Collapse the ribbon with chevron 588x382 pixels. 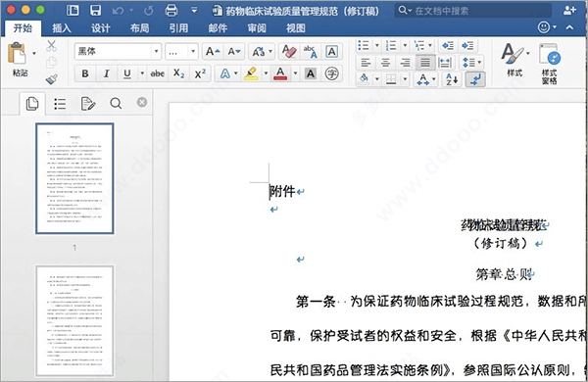pos(570,27)
